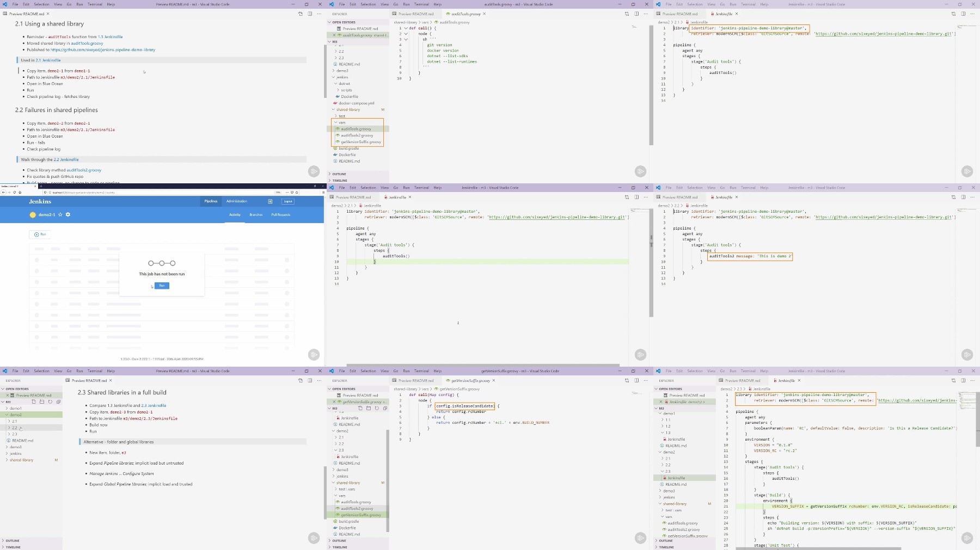
Task: Close auditTools.groovy from the Open Editors list
Action: (x=334, y=35)
